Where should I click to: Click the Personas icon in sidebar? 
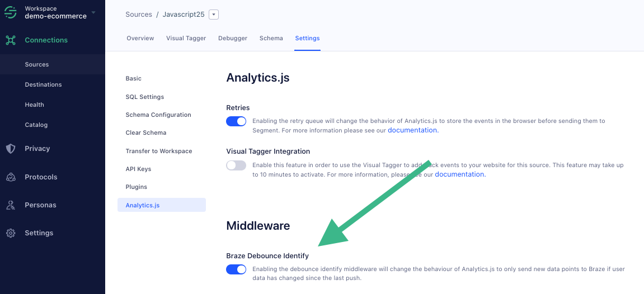tap(11, 205)
